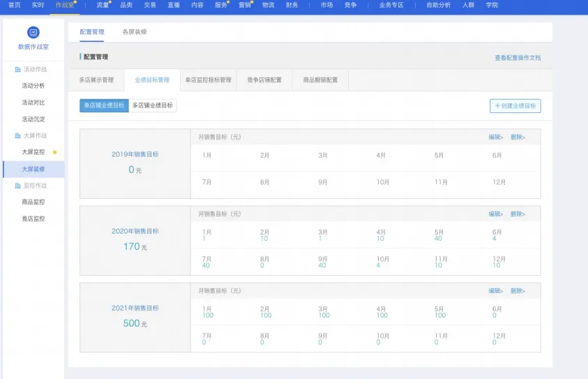Image resolution: width=588 pixels, height=379 pixels.
Task: Click the 活动作战 section icon in sidebar
Action: (17, 69)
